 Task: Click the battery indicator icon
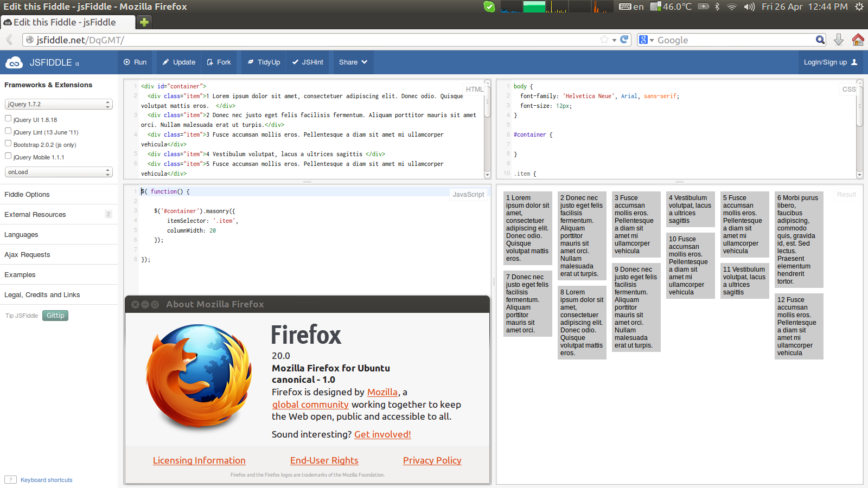point(704,7)
